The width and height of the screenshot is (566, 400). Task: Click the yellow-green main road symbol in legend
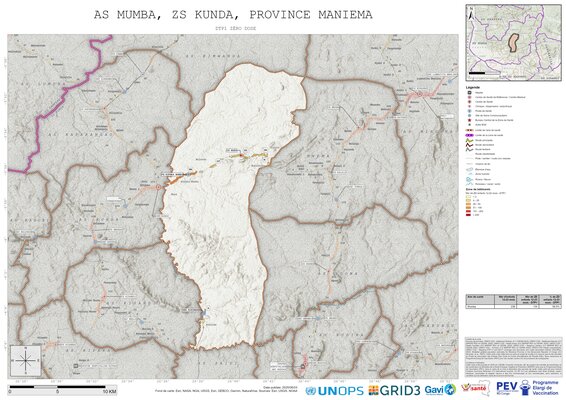pos(469,140)
